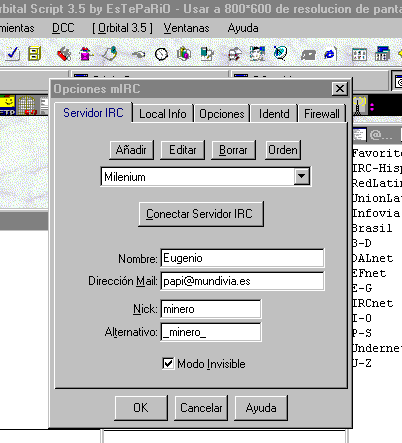Open the Ventanas menu
The height and width of the screenshot is (443, 402).
pos(186,28)
